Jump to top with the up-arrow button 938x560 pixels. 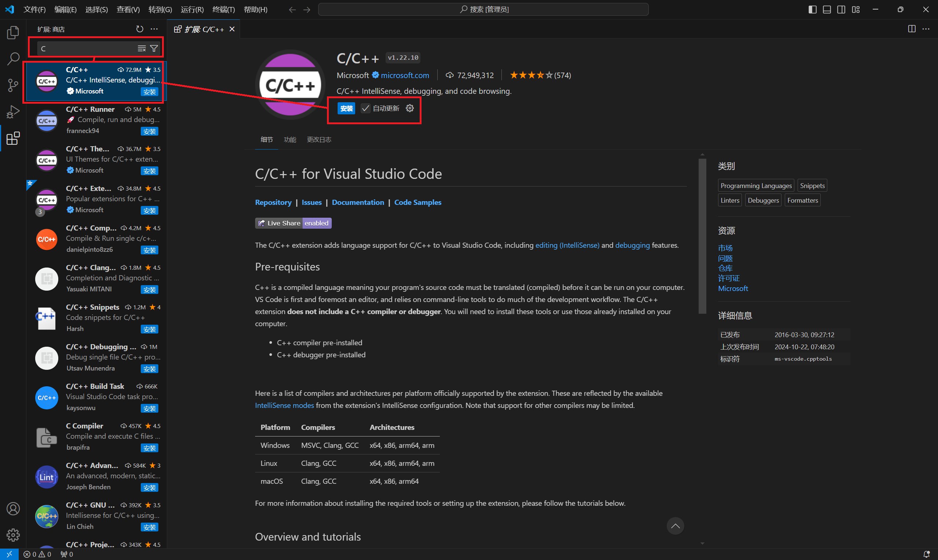tap(676, 526)
